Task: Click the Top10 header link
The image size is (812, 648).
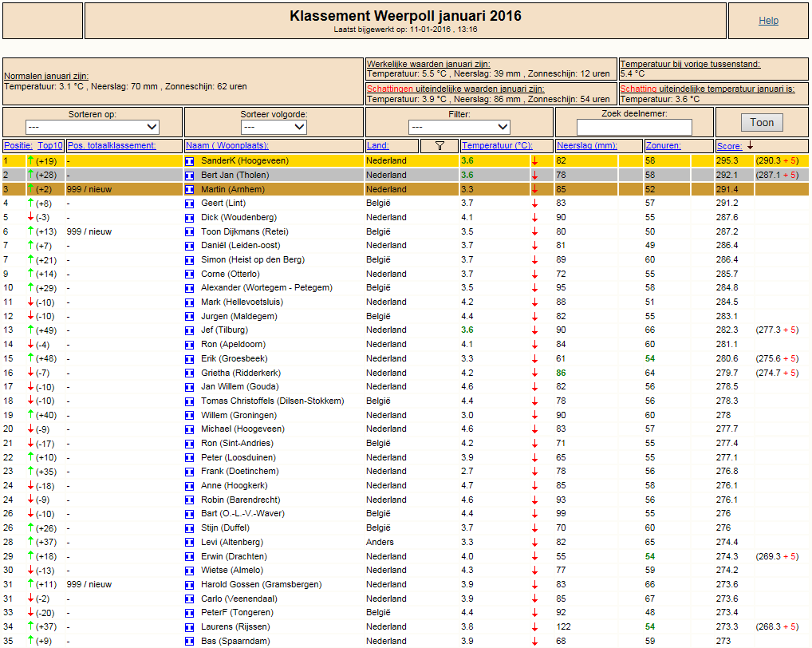Action: click(50, 146)
